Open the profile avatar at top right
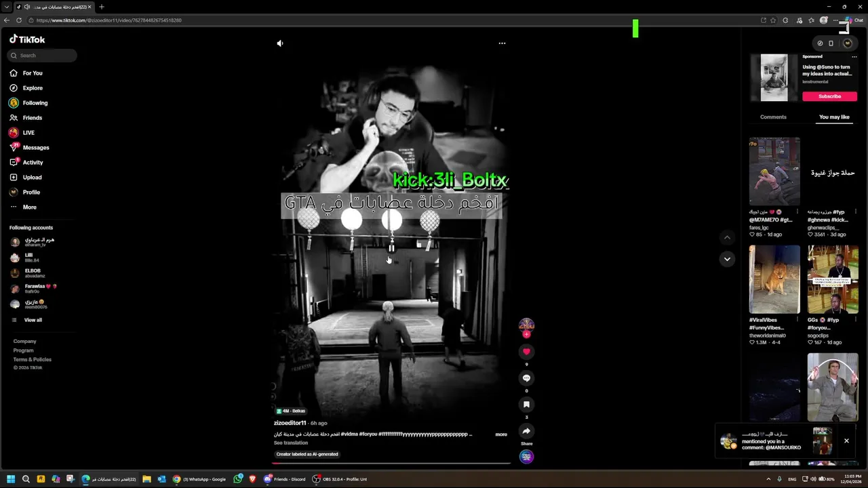 click(x=847, y=43)
